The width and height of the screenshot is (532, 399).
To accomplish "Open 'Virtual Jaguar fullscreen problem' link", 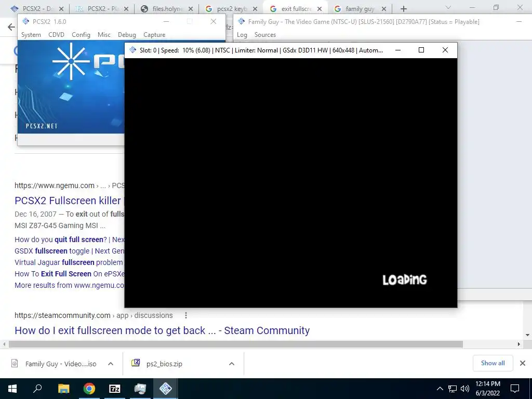I will 69,262.
